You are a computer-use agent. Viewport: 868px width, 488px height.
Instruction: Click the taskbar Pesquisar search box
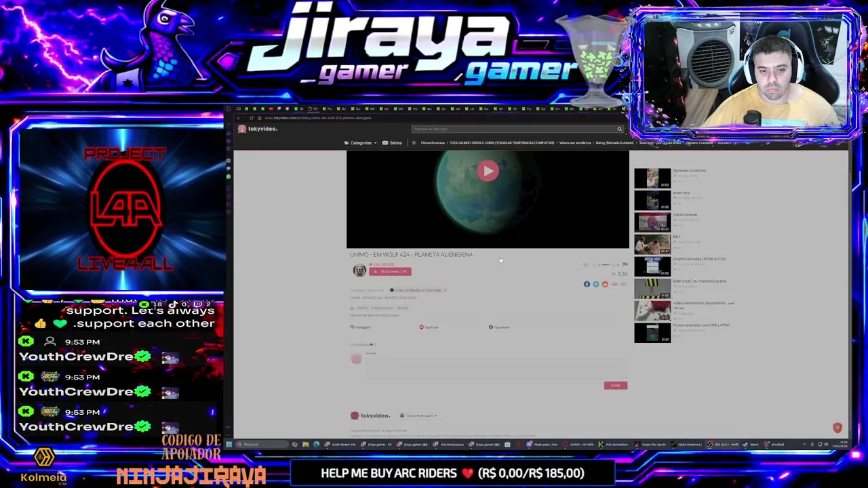[x=261, y=445]
